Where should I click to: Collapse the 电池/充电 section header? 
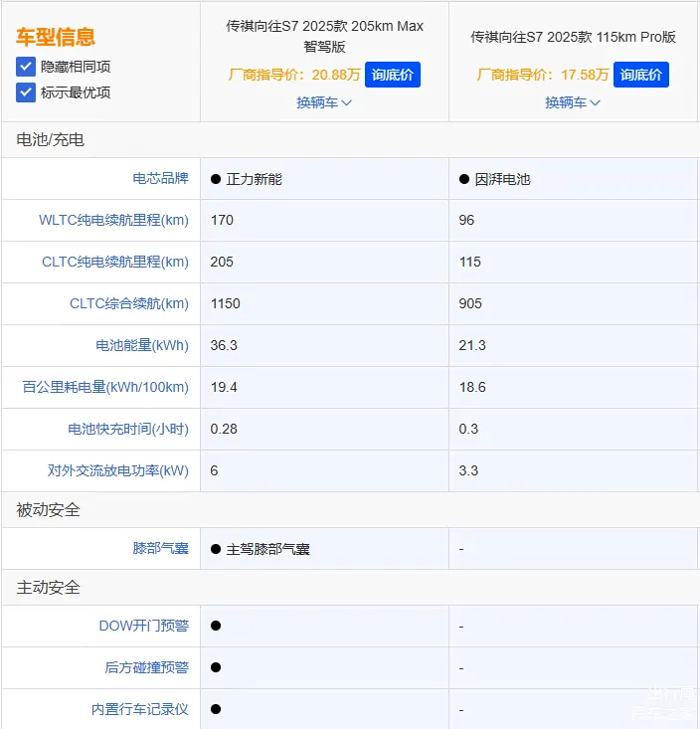click(51, 140)
